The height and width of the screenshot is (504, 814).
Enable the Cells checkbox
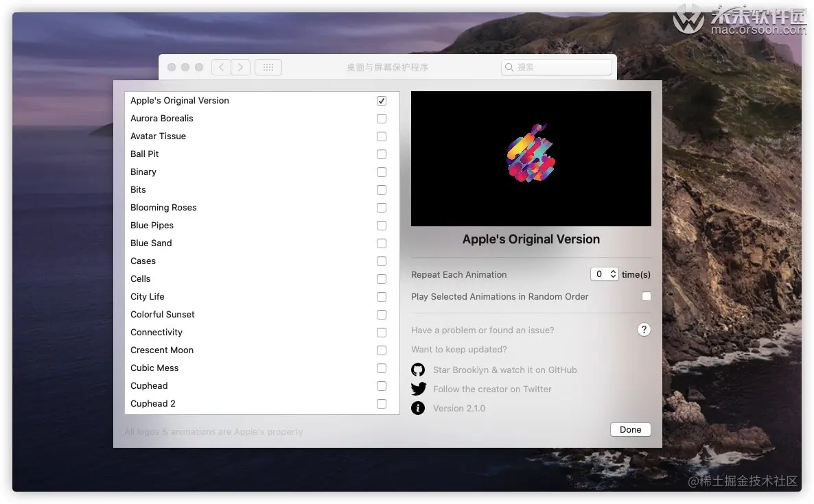[x=382, y=279]
